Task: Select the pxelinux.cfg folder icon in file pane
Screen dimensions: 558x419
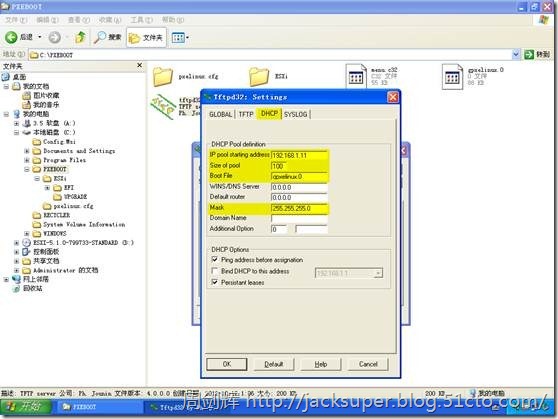Action: click(163, 77)
